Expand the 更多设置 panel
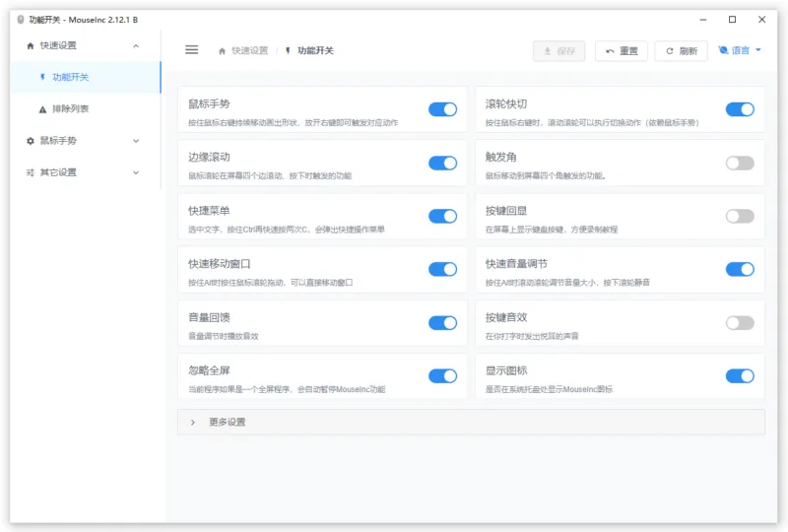The height and width of the screenshot is (532, 788). tap(471, 422)
